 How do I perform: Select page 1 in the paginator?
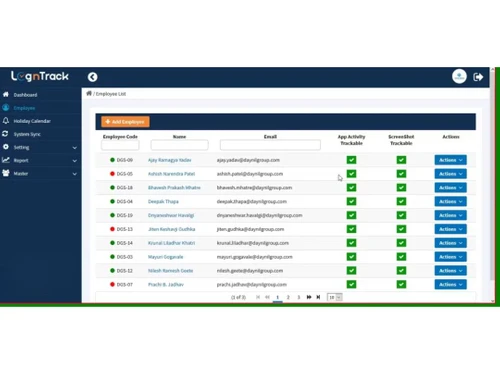tap(277, 297)
